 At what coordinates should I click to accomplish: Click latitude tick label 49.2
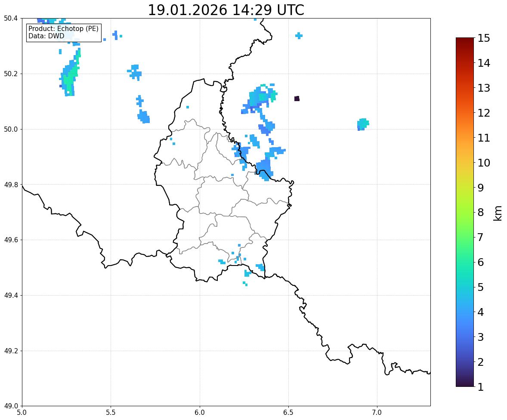tap(11, 351)
